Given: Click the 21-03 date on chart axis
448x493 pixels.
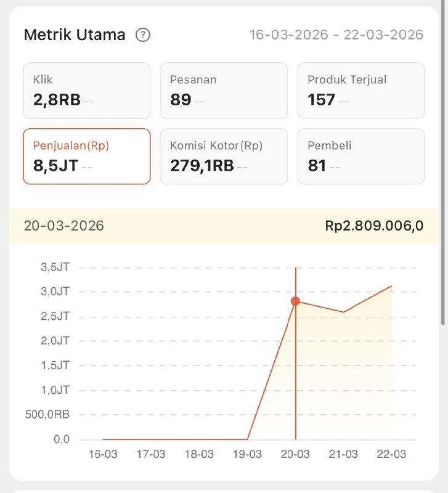Looking at the screenshot, I should point(343,454).
